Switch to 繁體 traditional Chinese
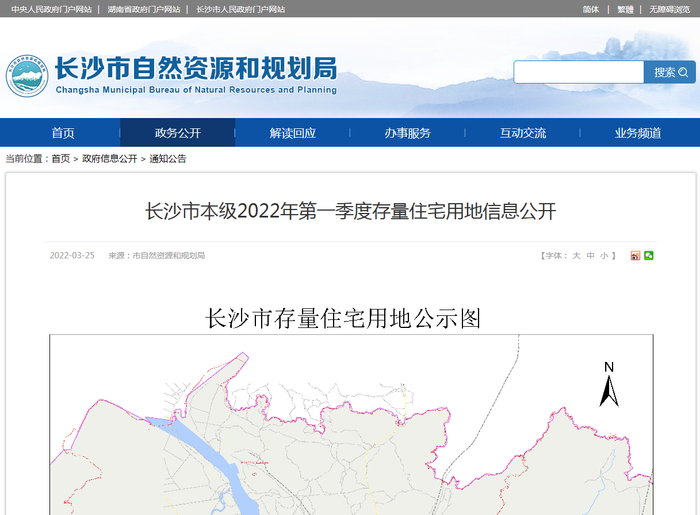This screenshot has width=700, height=515. (625, 9)
